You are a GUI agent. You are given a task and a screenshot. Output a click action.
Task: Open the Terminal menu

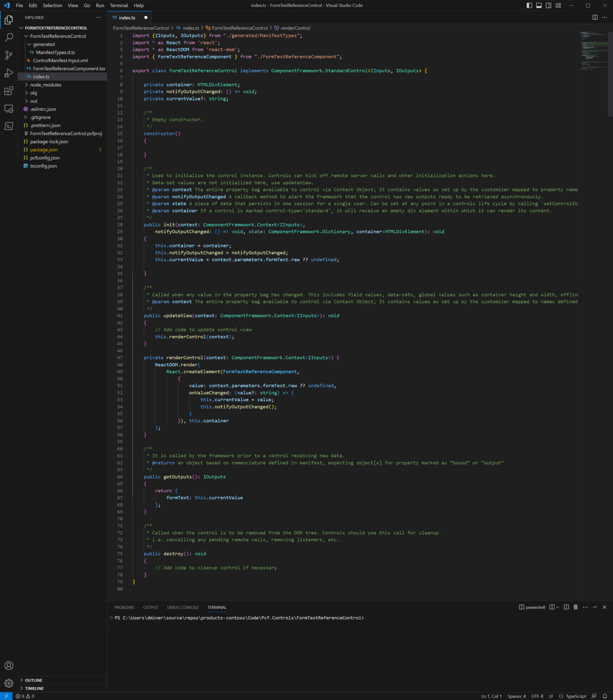pyautogui.click(x=119, y=5)
